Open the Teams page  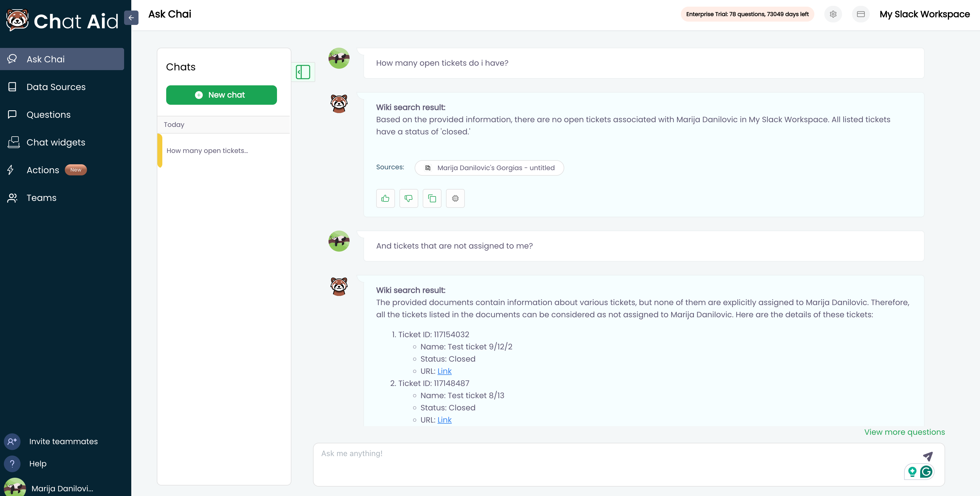(x=42, y=198)
